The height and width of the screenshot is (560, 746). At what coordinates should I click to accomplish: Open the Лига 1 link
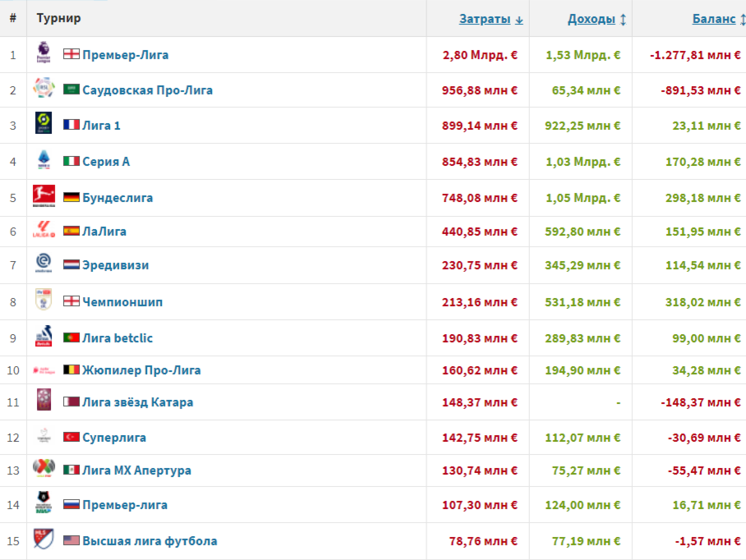[101, 126]
